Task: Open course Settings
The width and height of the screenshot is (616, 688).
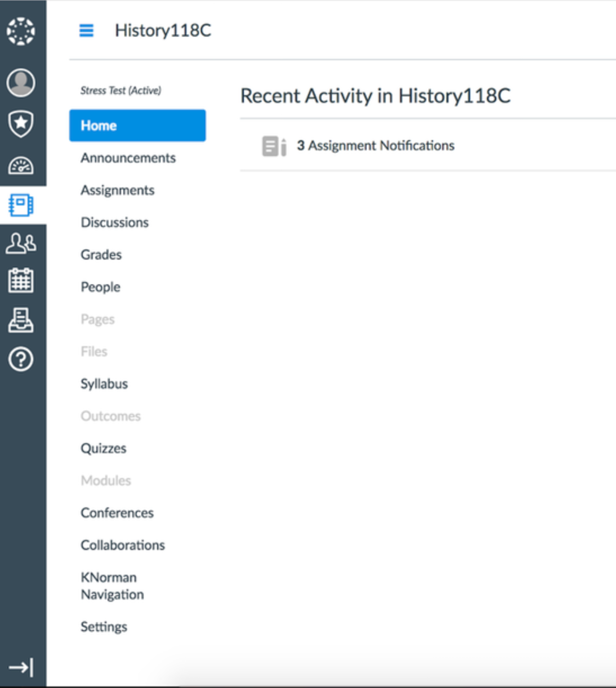Action: click(x=104, y=627)
